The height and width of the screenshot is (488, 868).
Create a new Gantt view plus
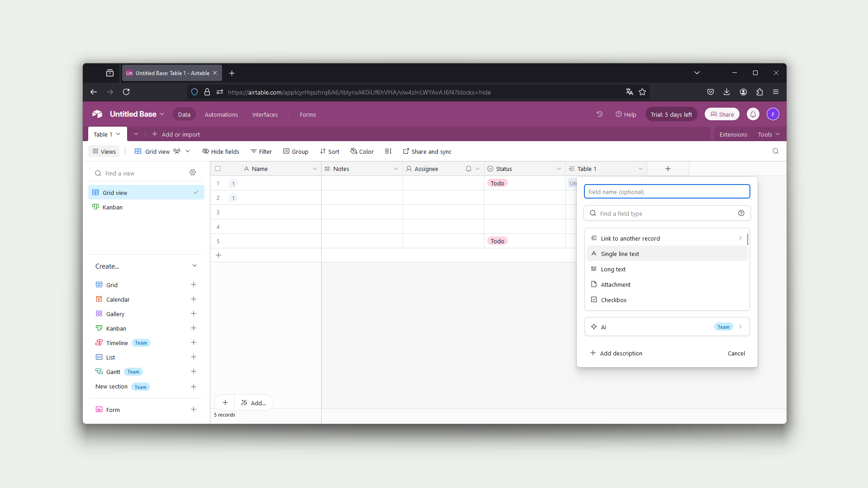[x=194, y=371]
